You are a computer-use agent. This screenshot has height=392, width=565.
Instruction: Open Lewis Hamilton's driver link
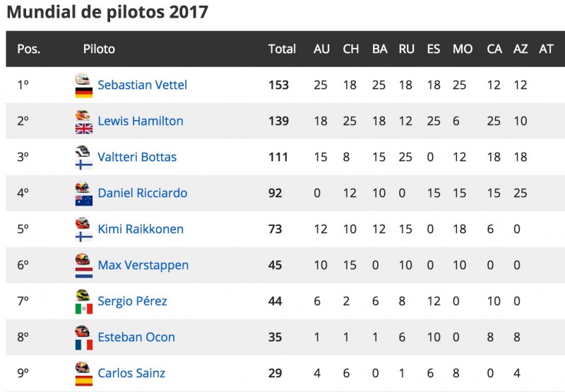click(141, 121)
